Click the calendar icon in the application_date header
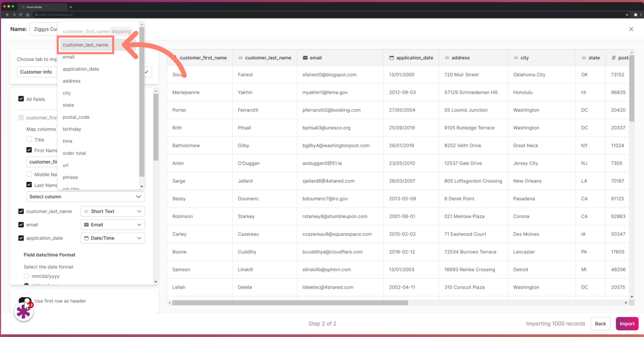 click(x=392, y=58)
